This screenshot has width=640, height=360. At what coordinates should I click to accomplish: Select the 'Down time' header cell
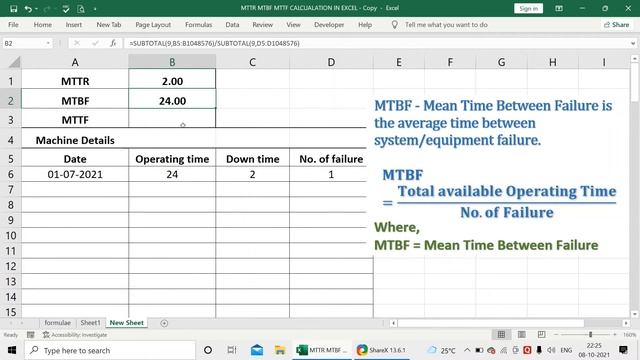(x=253, y=159)
